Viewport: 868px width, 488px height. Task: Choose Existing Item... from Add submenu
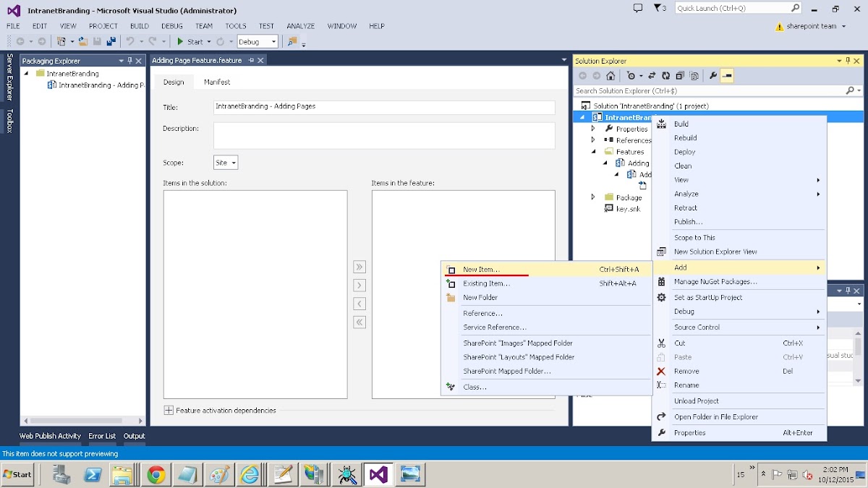pyautogui.click(x=547, y=283)
